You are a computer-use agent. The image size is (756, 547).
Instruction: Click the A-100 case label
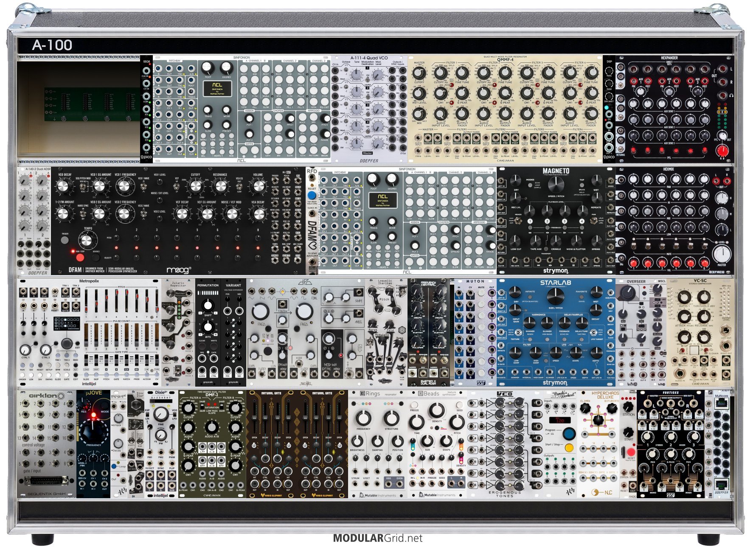click(52, 45)
